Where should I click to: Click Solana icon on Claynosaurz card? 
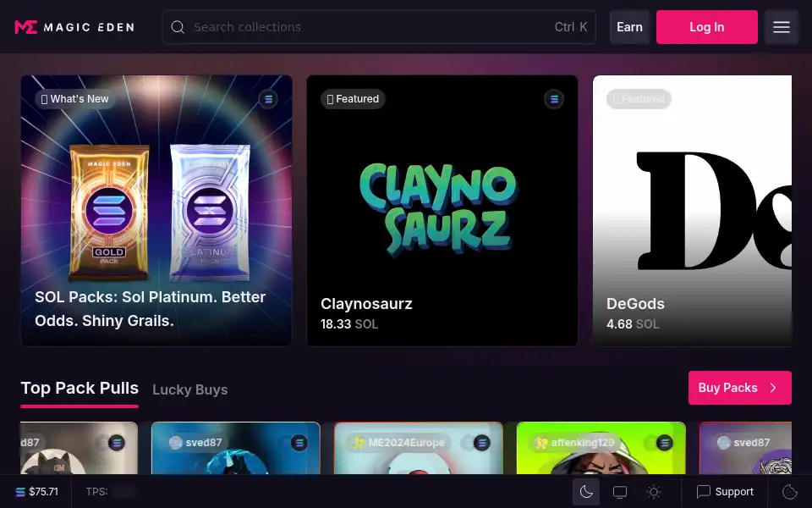554,99
